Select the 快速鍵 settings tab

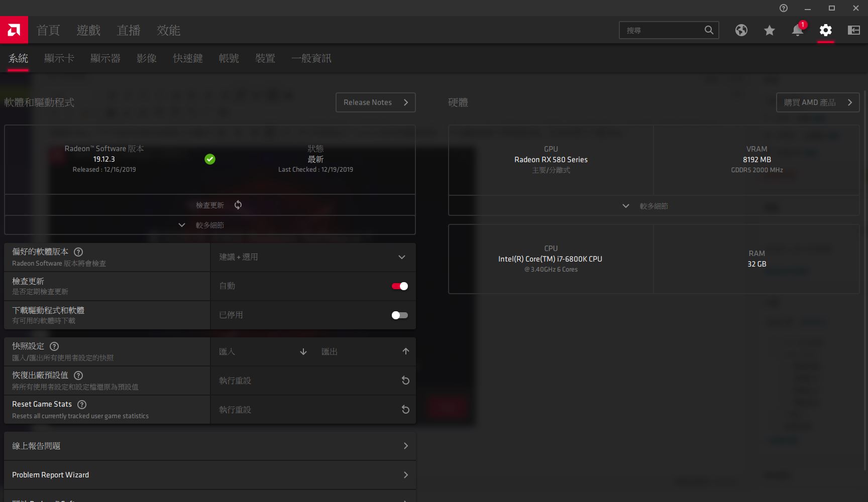tap(188, 59)
